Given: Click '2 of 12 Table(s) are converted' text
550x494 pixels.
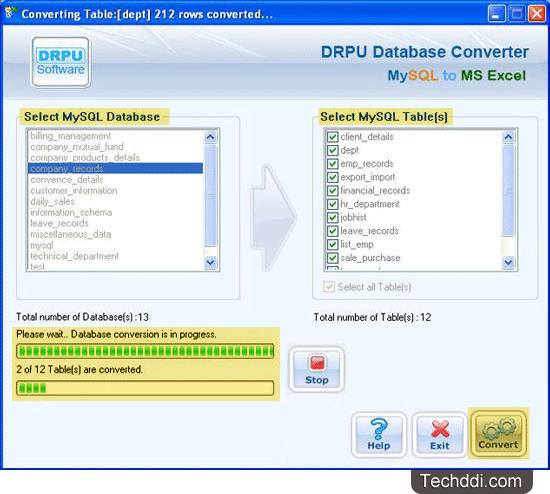Looking at the screenshot, I should coord(80,369).
